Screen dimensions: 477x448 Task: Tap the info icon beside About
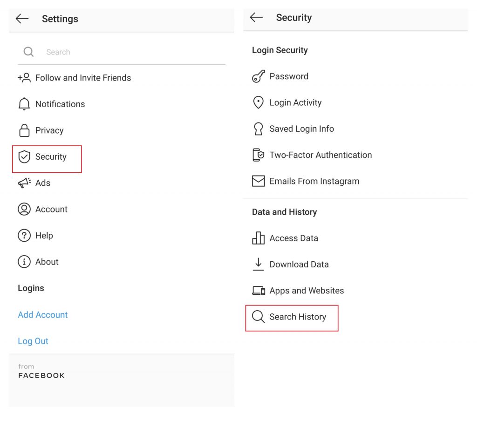pos(24,262)
